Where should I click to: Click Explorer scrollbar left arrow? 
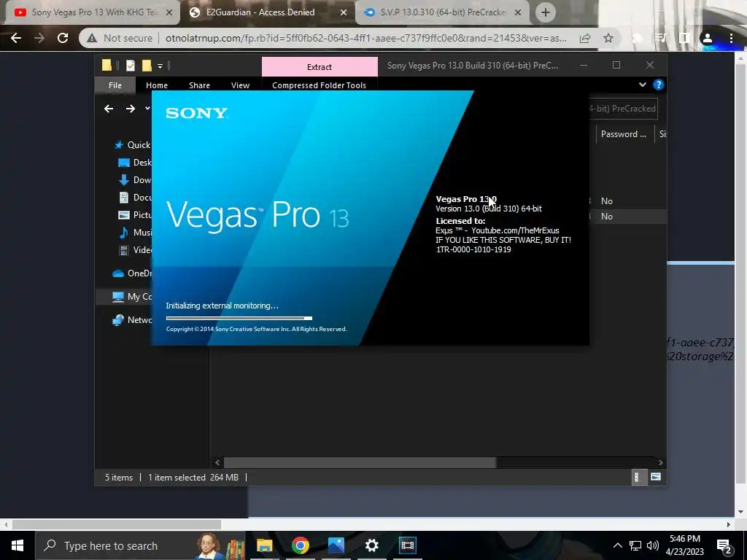pos(217,462)
